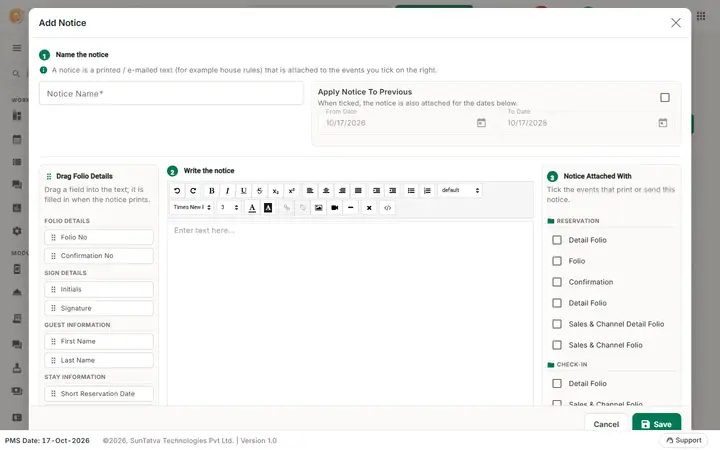Viewport: 720px width, 450px height.
Task: Select the Folio No drag field
Action: (x=99, y=237)
